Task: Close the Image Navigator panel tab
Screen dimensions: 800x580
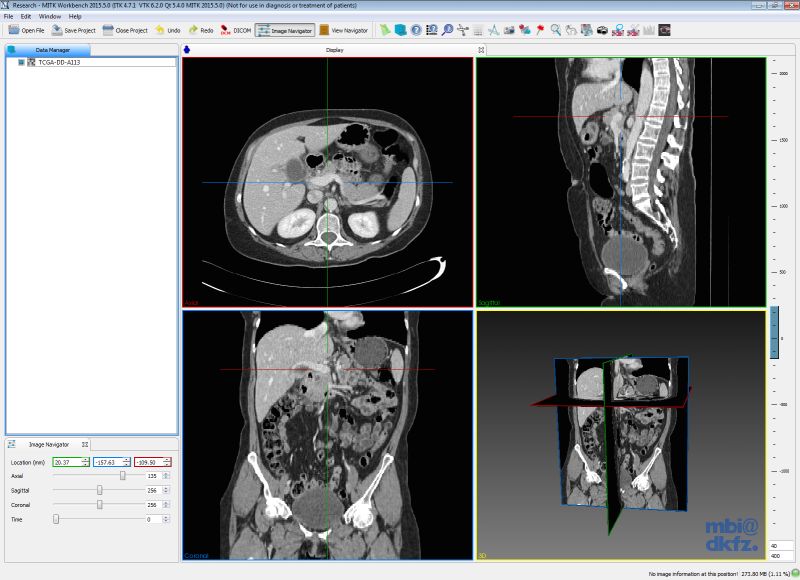Action: [85, 444]
